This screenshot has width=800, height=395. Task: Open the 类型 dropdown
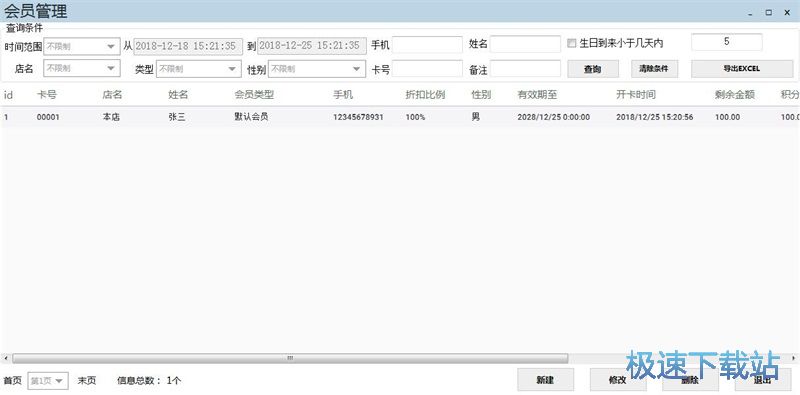click(198, 68)
